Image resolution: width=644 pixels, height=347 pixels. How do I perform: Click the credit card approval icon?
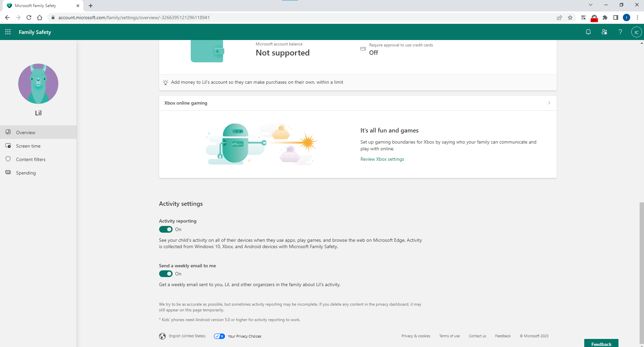363,49
